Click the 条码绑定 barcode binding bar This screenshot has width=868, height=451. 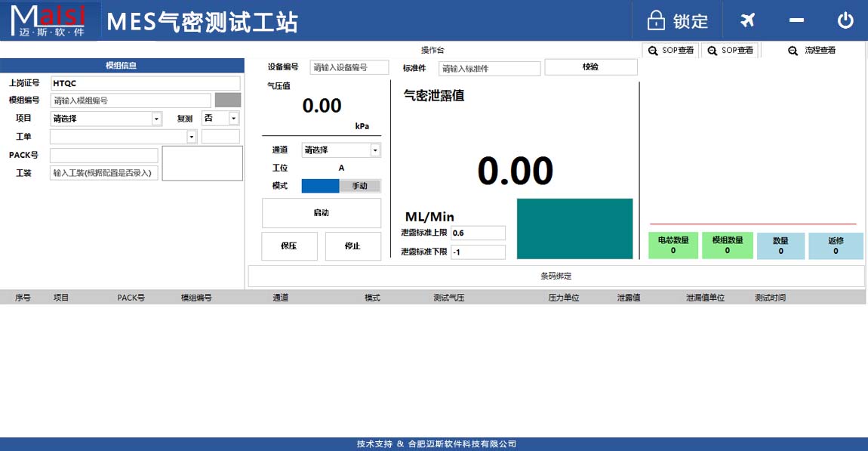555,275
